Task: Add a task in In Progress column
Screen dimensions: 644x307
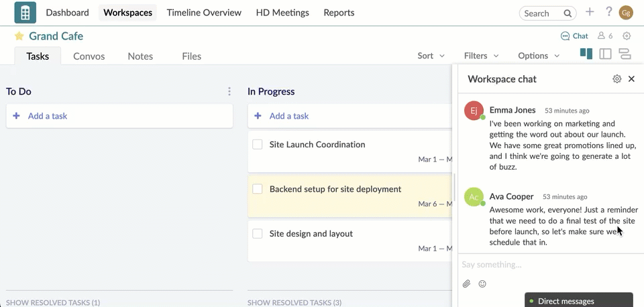Action: [350, 116]
